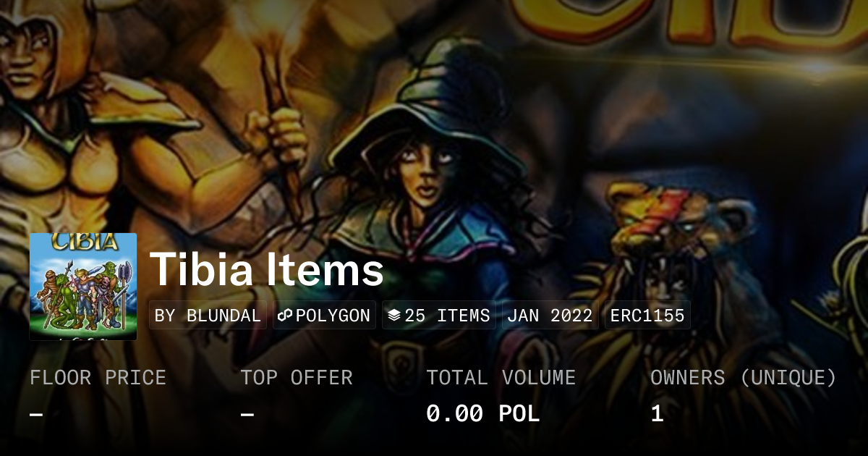Viewport: 868px width, 456px height.
Task: Click the Tibia Items collection title
Action: [266, 270]
